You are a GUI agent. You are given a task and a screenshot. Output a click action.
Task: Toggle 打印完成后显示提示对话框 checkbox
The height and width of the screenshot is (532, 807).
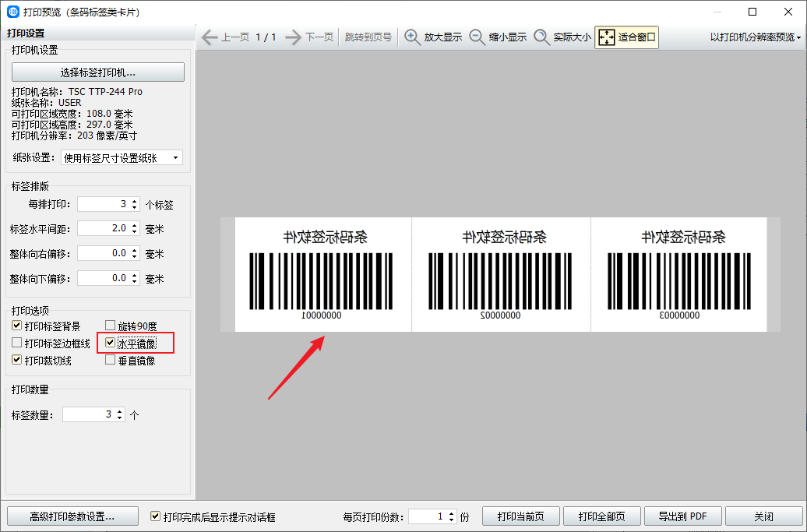tap(155, 516)
